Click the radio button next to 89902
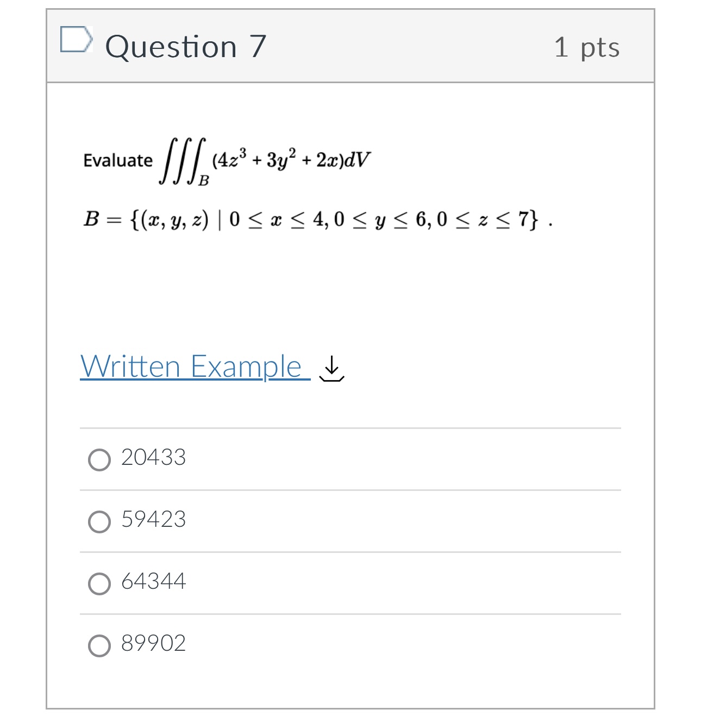 coord(100,644)
